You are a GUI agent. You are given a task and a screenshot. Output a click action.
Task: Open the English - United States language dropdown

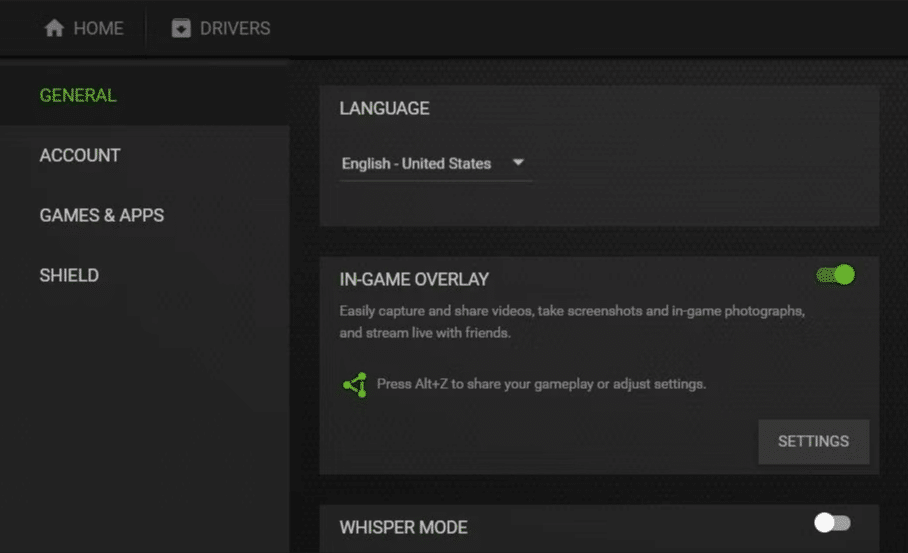pyautogui.click(x=435, y=164)
